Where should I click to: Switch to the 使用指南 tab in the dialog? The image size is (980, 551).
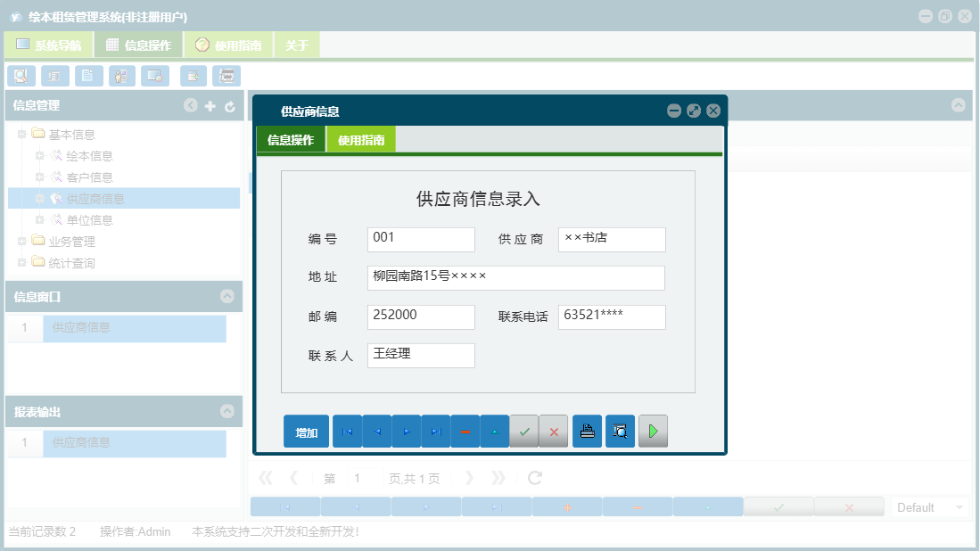[x=360, y=140]
